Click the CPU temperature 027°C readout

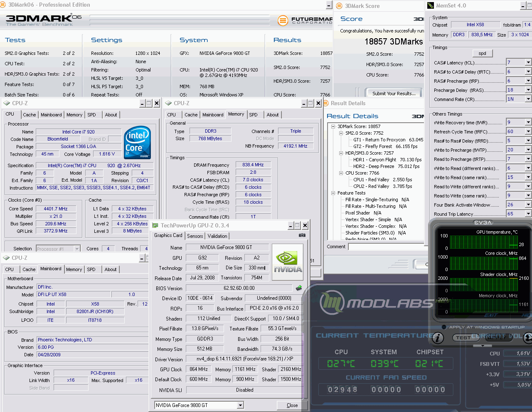point(341,364)
